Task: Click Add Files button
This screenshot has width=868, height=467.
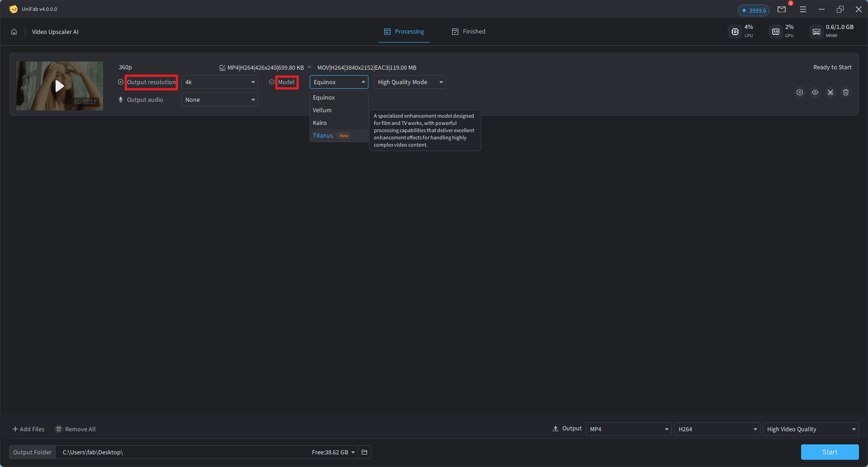Action: pos(28,429)
